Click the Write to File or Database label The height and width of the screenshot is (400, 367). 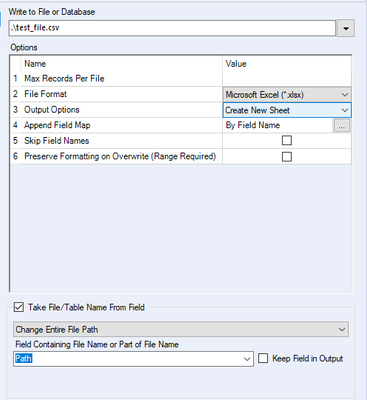(x=52, y=12)
